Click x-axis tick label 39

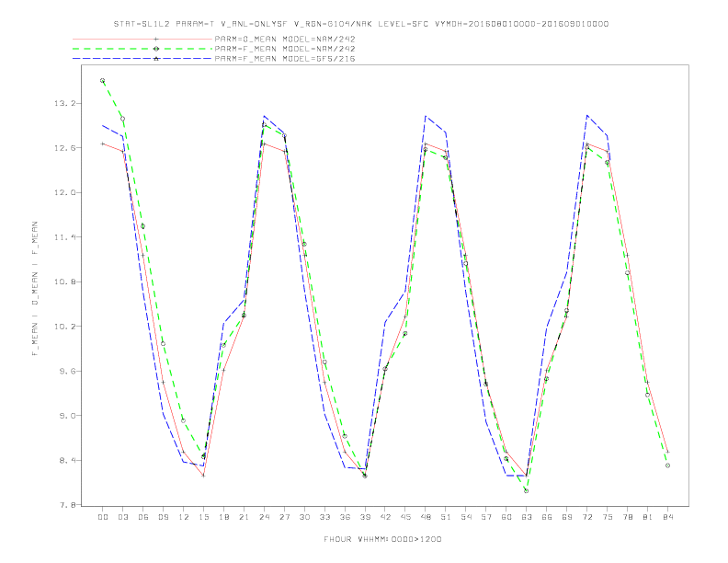coord(365,517)
